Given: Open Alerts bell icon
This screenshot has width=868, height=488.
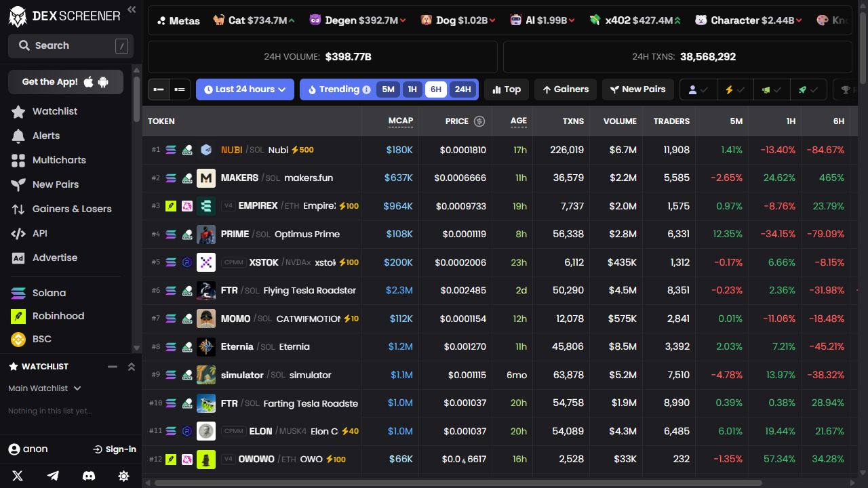Looking at the screenshot, I should click(x=18, y=136).
